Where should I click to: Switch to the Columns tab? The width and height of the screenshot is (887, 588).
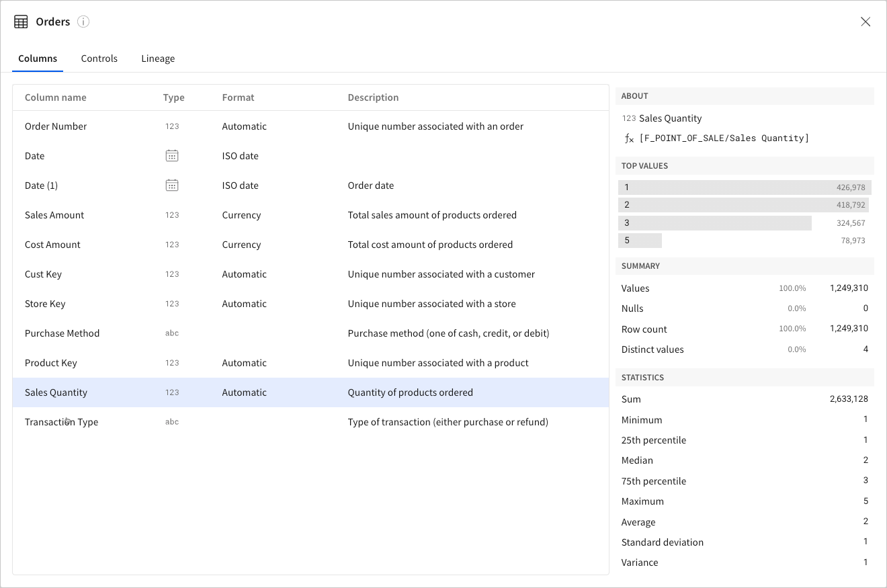point(38,58)
